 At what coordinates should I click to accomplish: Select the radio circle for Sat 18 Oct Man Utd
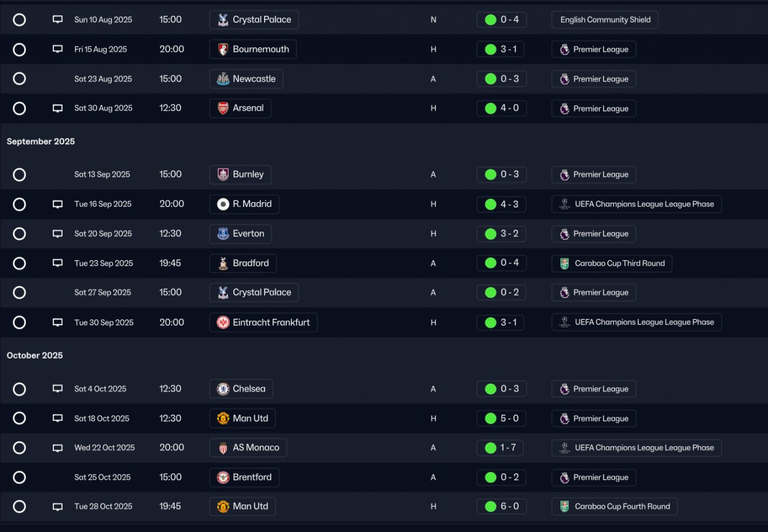[x=19, y=419]
